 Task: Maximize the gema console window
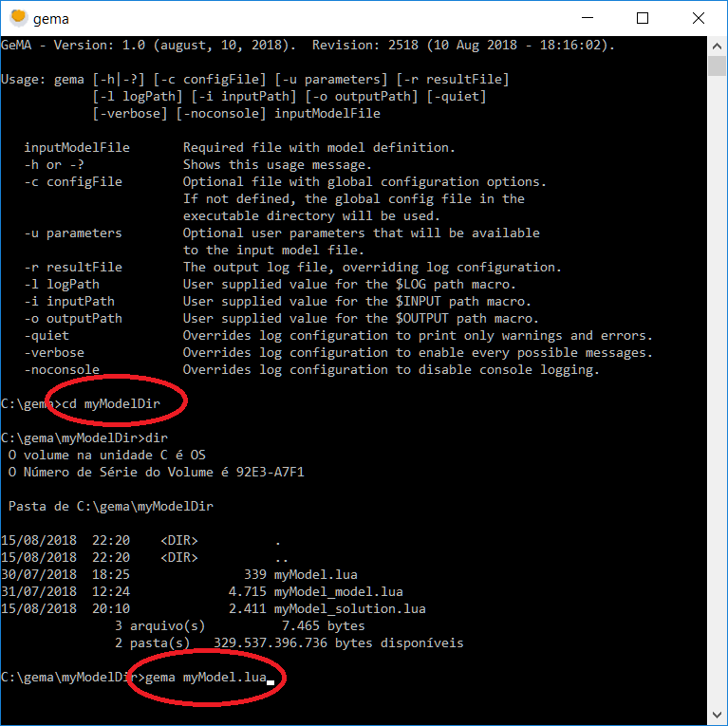643,18
